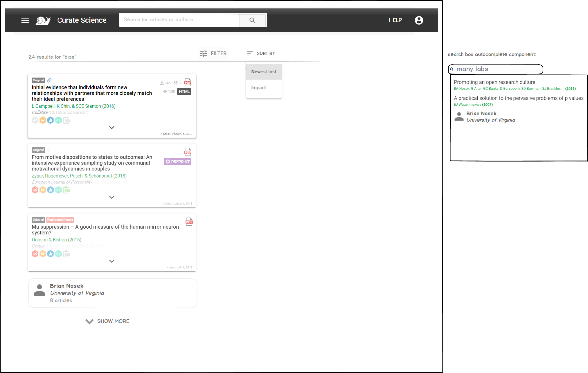The height and width of the screenshot is (373, 588).
Task: Click the Curate Science snail logo
Action: pyautogui.click(x=43, y=20)
